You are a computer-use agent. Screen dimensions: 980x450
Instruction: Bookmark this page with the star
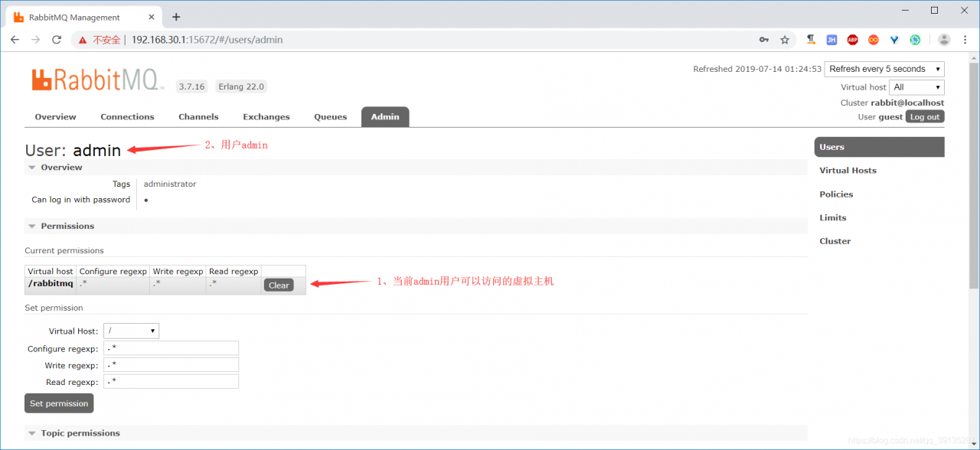pyautogui.click(x=785, y=40)
